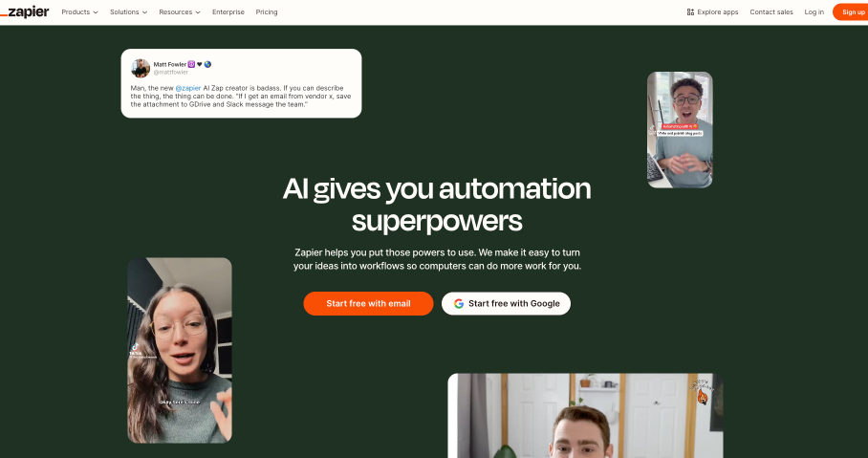Follow the @zapier mention in tweet
Screen dimensions: 868x458
(x=188, y=88)
